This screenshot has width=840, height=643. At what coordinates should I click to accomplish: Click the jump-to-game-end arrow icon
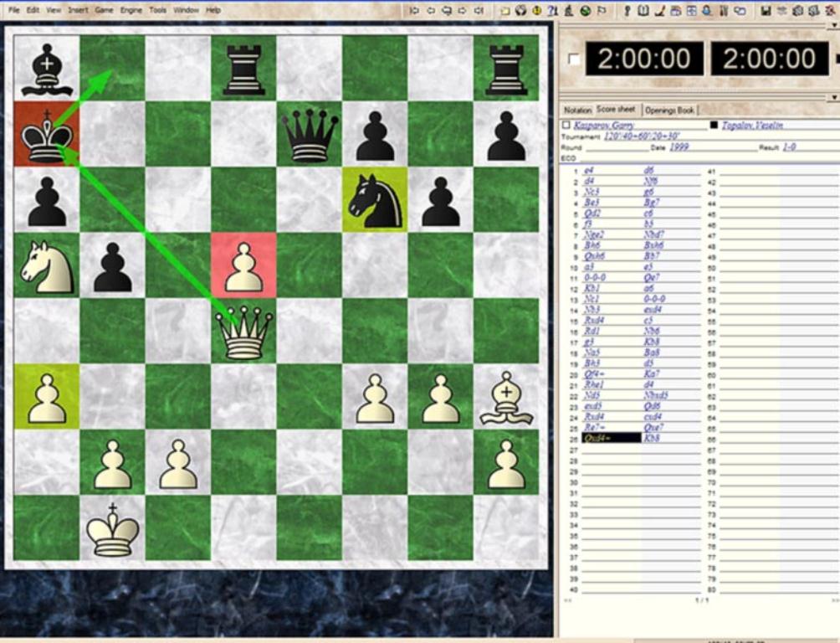pos(479,11)
